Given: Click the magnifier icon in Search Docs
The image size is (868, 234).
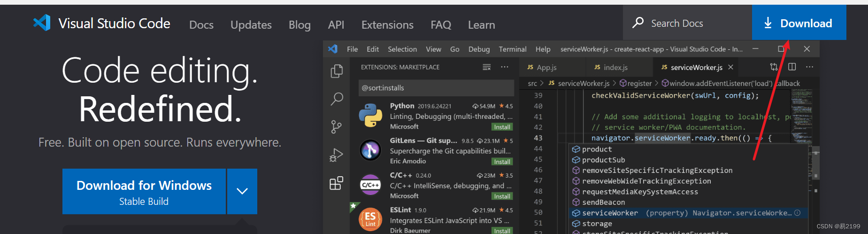Looking at the screenshot, I should tap(638, 23).
